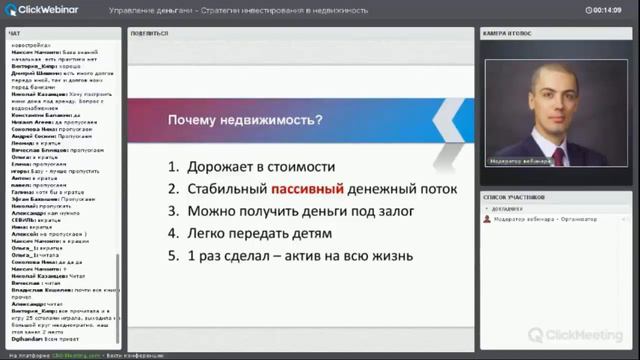The height and width of the screenshot is (360, 640).
Task: Click the clock icon beside the 00:14:09 timer
Action: pyautogui.click(x=588, y=10)
